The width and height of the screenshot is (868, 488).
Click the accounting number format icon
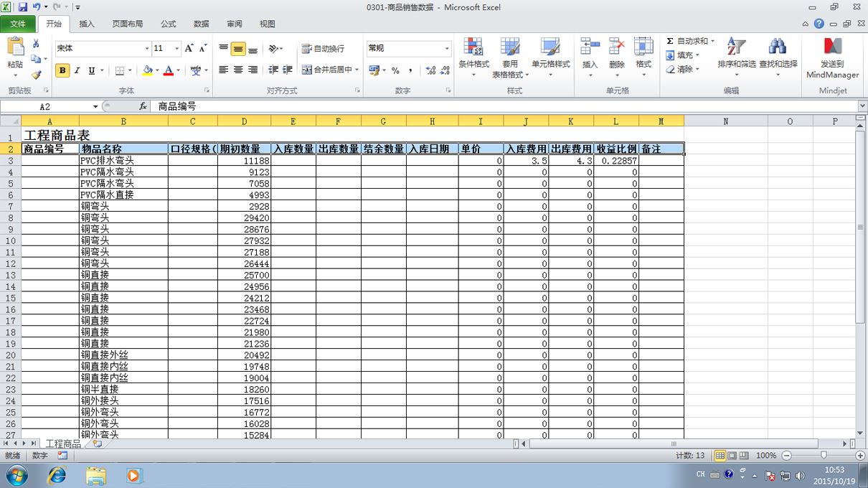click(x=374, y=70)
